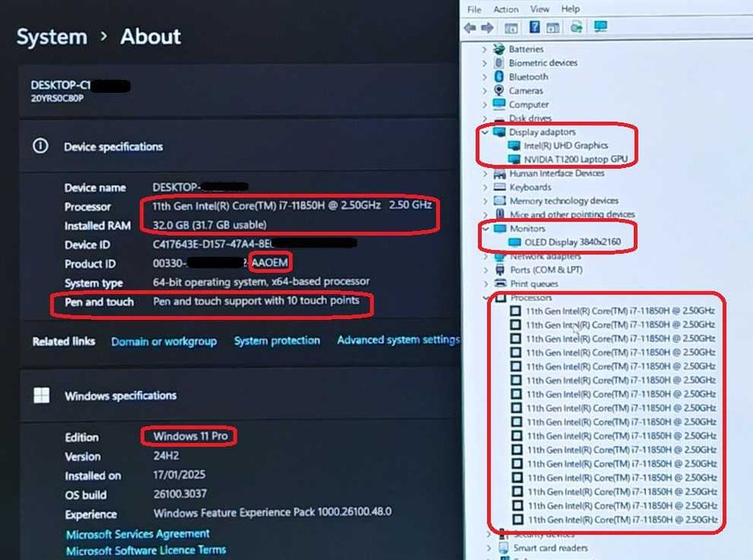Click the processor value in Settings About

click(x=292, y=205)
